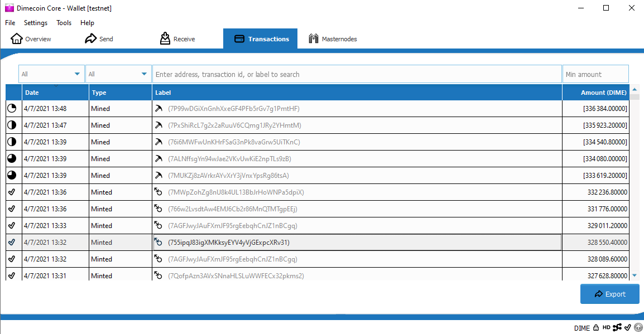The image size is (644, 334).
Task: Select address 7PxShiRcL7g2x2aRuuV6CQmg1JRy2YHmtM label
Action: point(234,125)
